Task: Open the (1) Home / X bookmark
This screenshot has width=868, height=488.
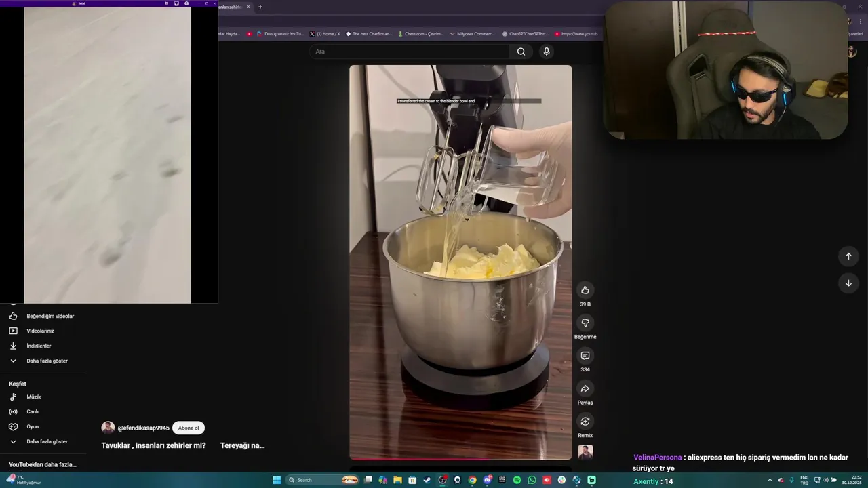Action: (x=325, y=33)
